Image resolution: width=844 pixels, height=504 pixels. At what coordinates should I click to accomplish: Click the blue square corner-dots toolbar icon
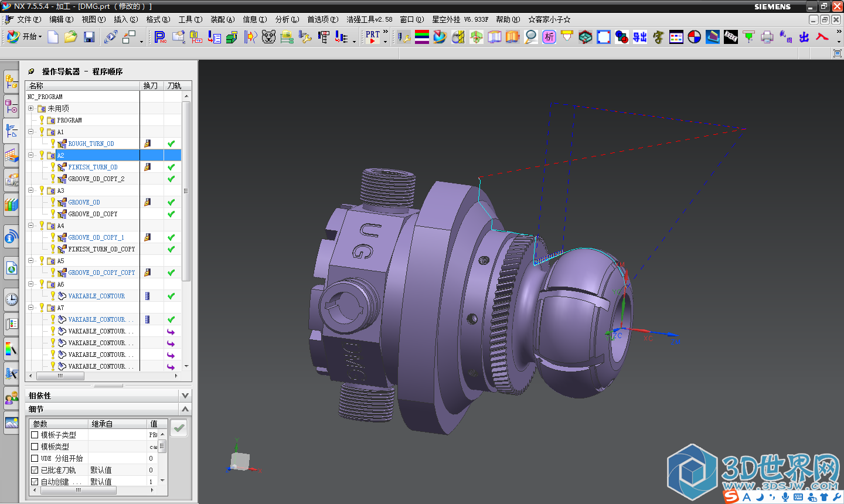[604, 37]
